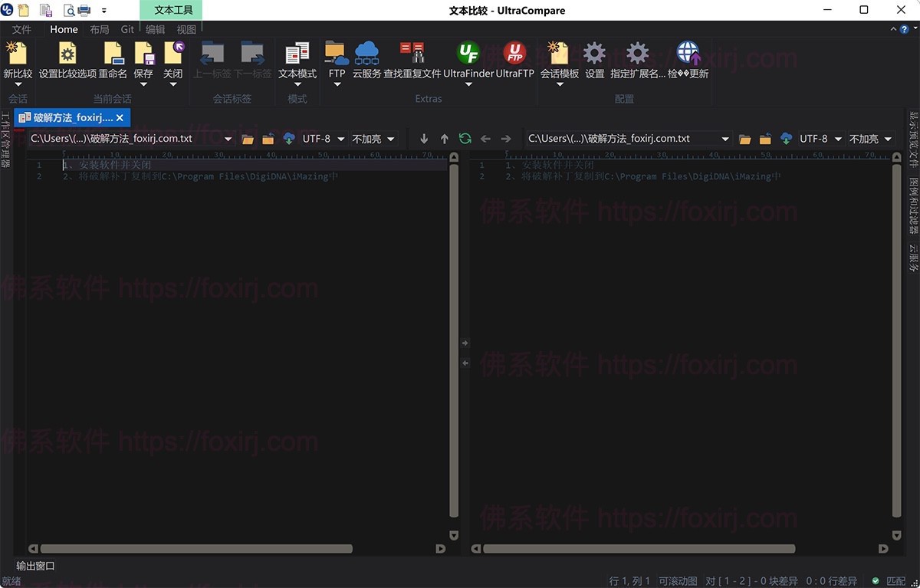Viewport: 920px width, 588px height.
Task: Launch UltraFinder from the ribbon
Action: [x=468, y=54]
